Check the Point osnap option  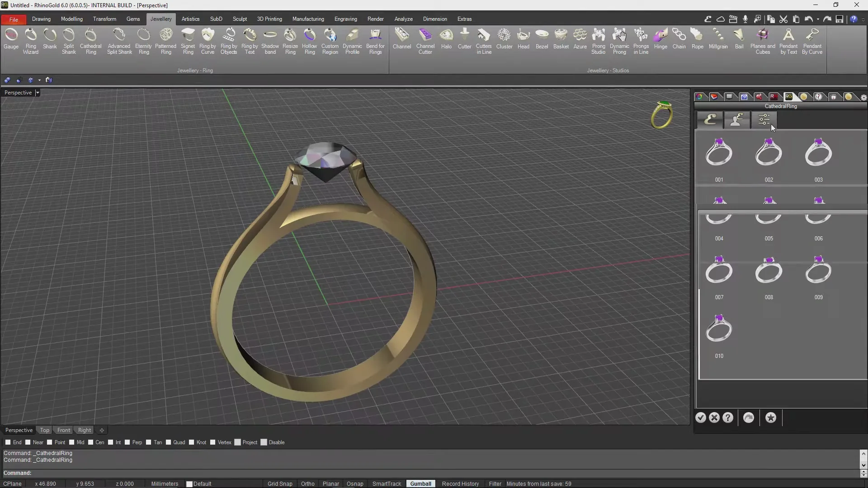(49, 442)
